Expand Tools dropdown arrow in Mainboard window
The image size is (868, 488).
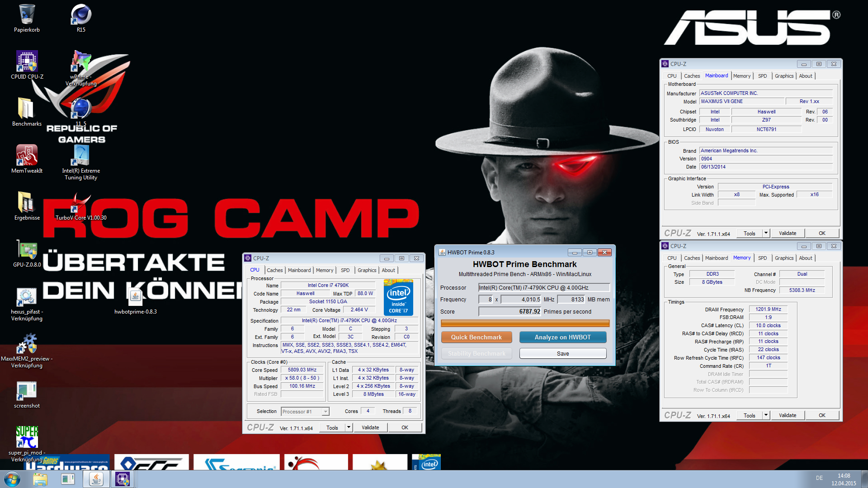(766, 233)
